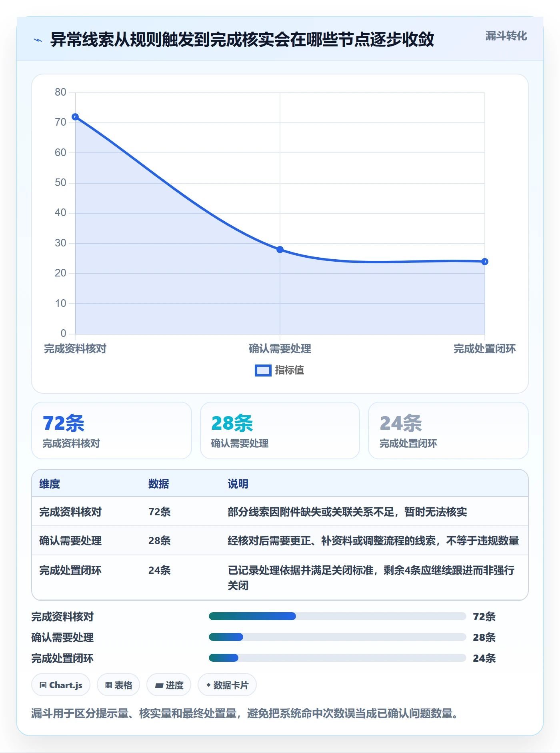Screen dimensions: 560x753
Task: Click the 完成资料核对 progress bar
Action: pos(338,616)
